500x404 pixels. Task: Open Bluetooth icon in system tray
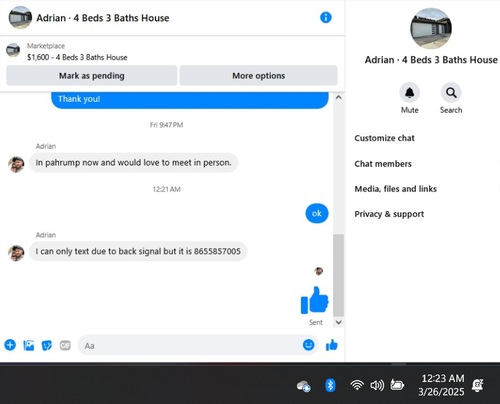click(x=330, y=385)
